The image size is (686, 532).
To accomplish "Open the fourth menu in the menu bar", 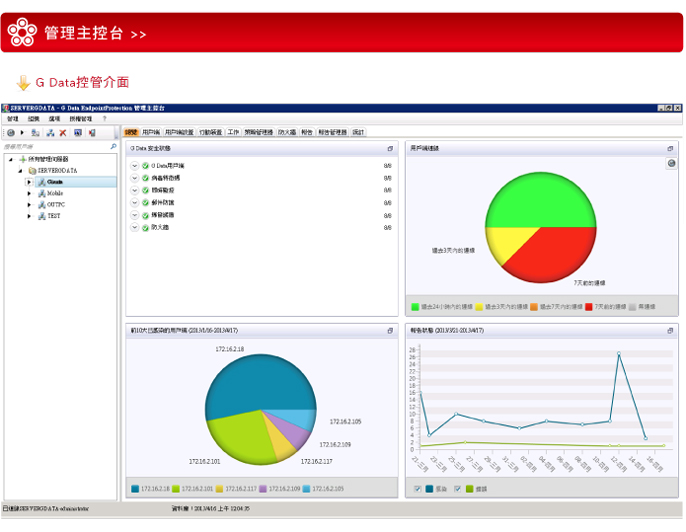I will (81, 119).
